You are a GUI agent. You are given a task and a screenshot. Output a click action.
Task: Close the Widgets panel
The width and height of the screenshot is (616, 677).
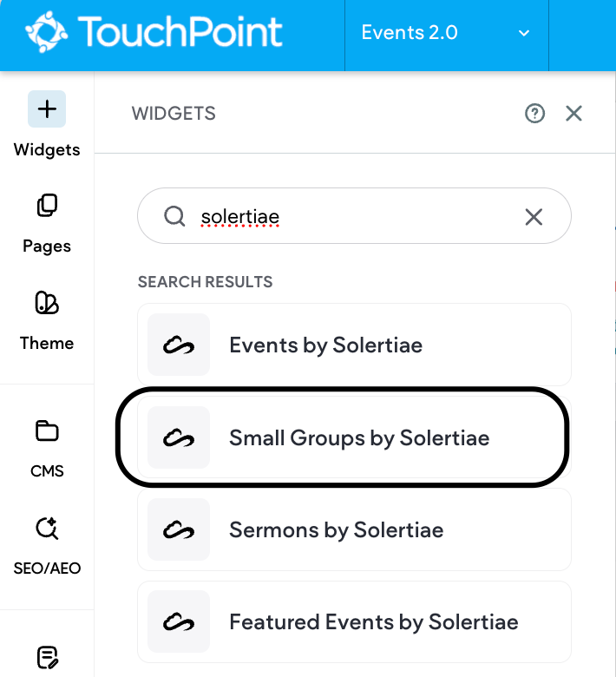click(573, 113)
